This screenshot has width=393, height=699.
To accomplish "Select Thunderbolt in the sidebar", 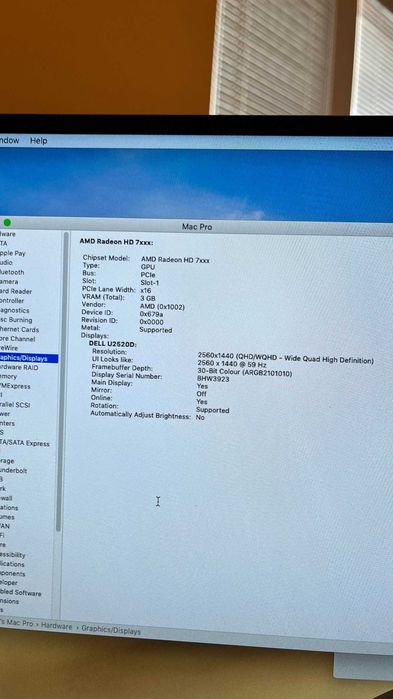I will 13,470.
